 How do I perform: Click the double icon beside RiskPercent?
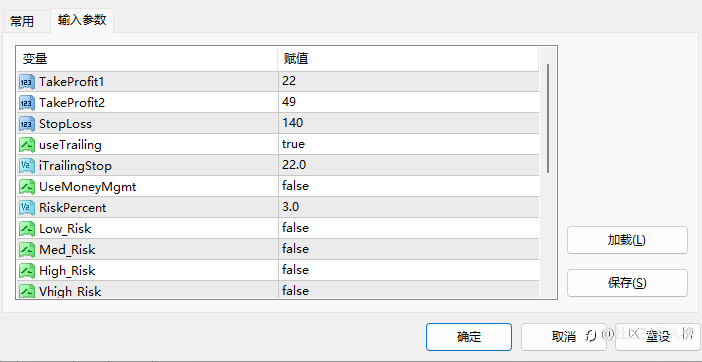[27, 208]
